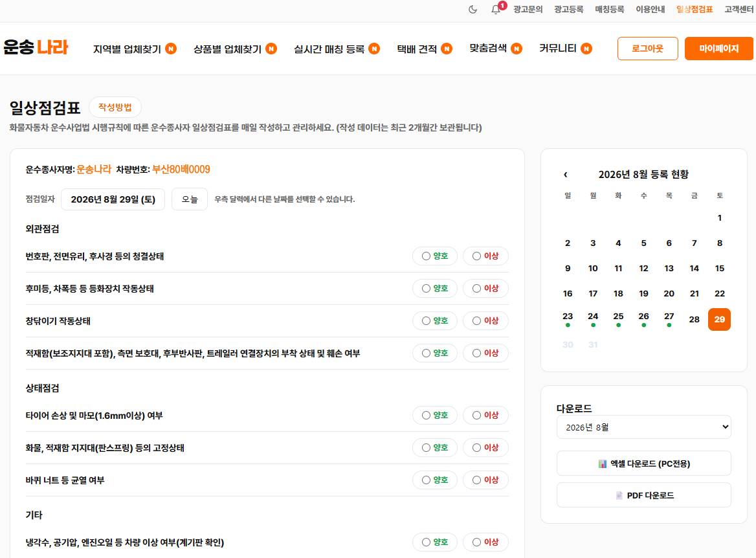Select 이상 for 냉각수 차량 이상 여부
This screenshot has width=756, height=558.
tap(485, 542)
